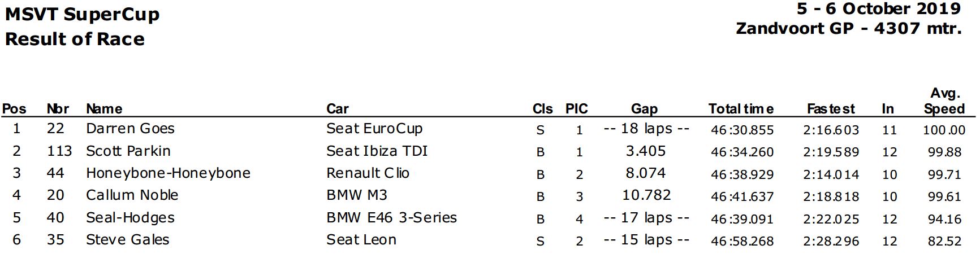This screenshot has height=254, width=980.
Task: Click Steve Gales' name
Action: coord(127,240)
